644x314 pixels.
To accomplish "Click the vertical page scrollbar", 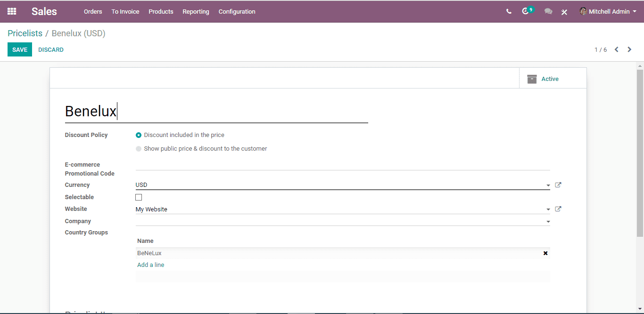I will pos(640,153).
